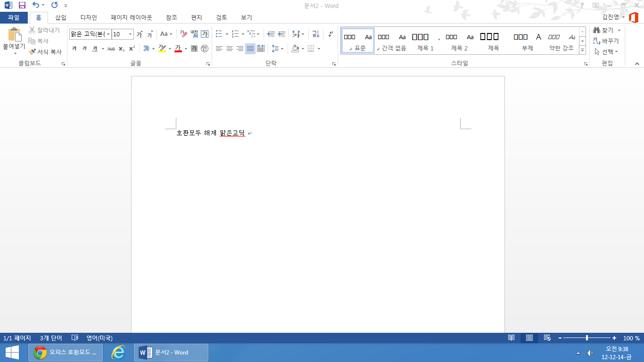Viewport: 644px width, 362px height.
Task: Shrink font size icon
Action: [150, 34]
